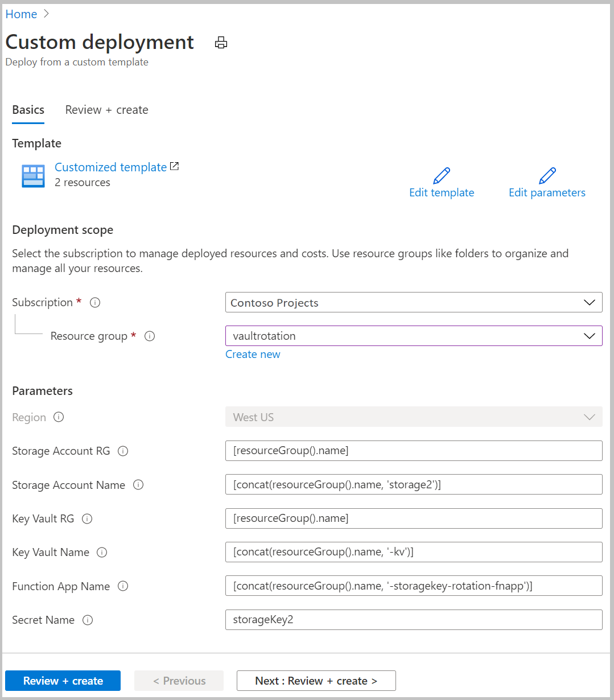Click the Region info icon
This screenshot has height=700, width=614.
tap(59, 417)
